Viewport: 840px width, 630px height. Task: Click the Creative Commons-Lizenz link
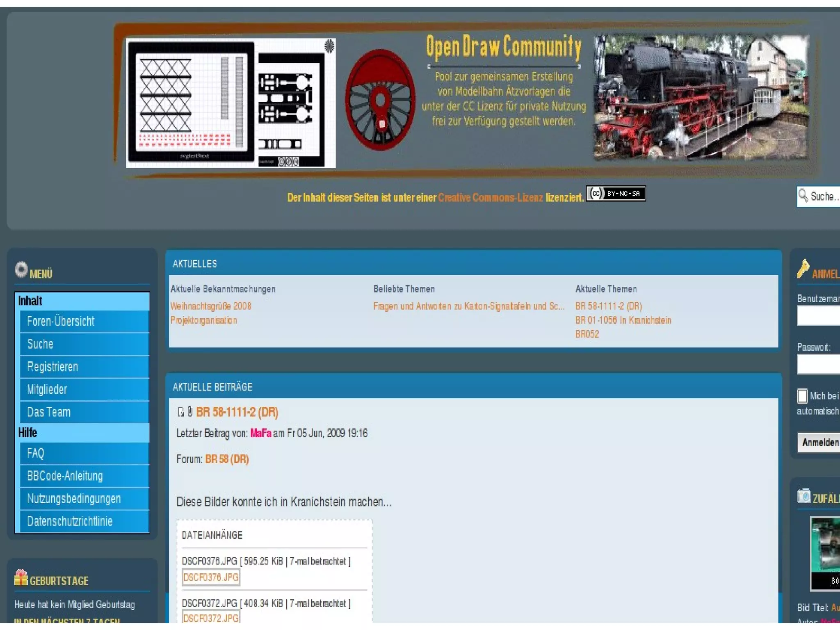point(490,198)
